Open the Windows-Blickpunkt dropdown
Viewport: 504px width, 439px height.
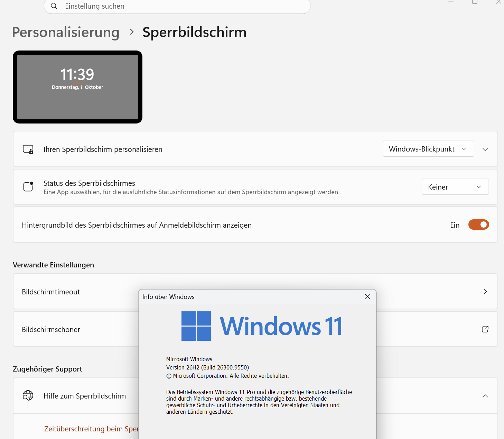428,149
